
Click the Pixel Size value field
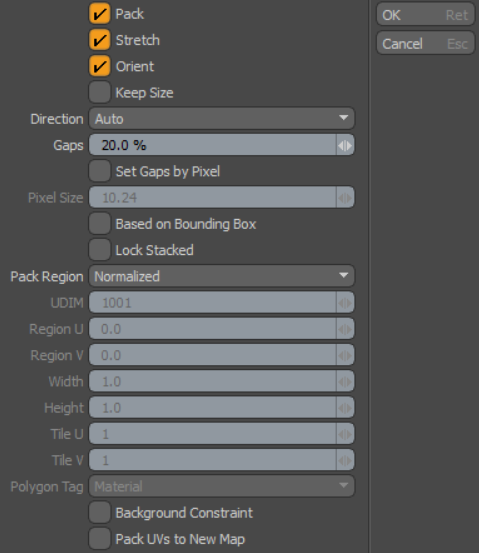click(213, 198)
